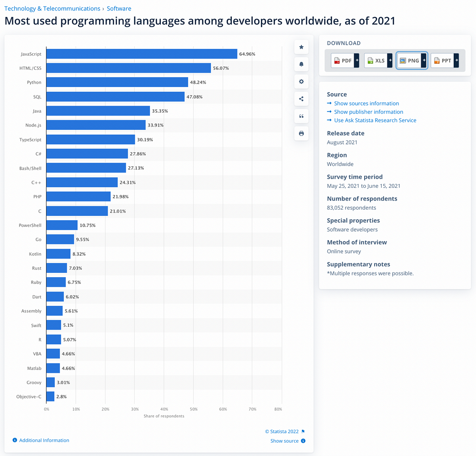476x456 pixels.
Task: Open Technology & Telecommunications breadcrumb
Action: (x=52, y=9)
